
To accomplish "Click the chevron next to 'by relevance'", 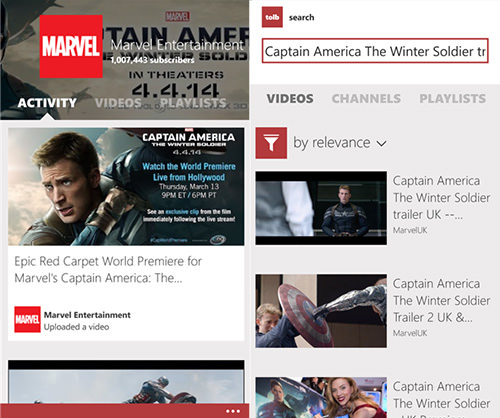I will (381, 144).
